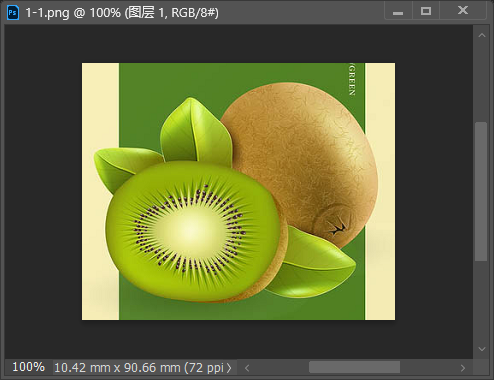Expand the document size info chevron
This screenshot has height=380, width=494.
click(x=229, y=368)
